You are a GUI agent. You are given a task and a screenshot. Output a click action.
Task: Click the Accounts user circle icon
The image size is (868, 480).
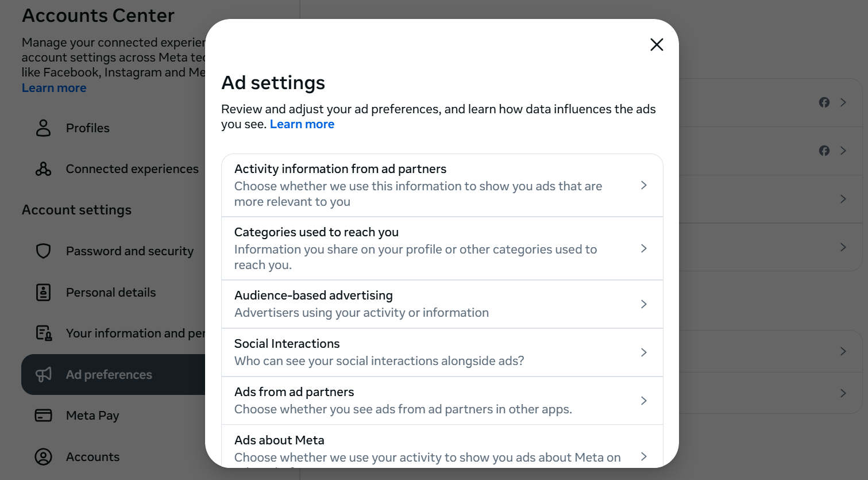(x=44, y=457)
